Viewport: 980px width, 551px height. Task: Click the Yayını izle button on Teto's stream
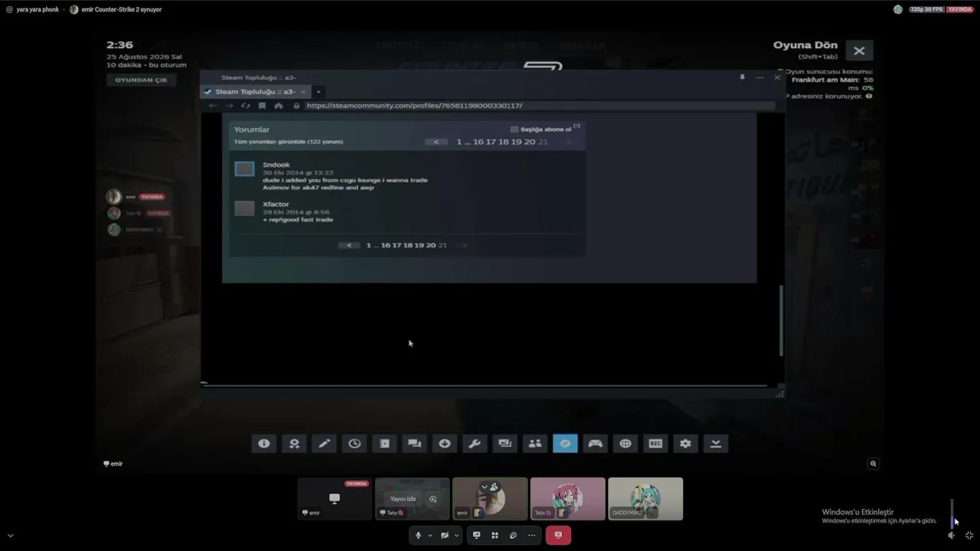[x=403, y=499]
